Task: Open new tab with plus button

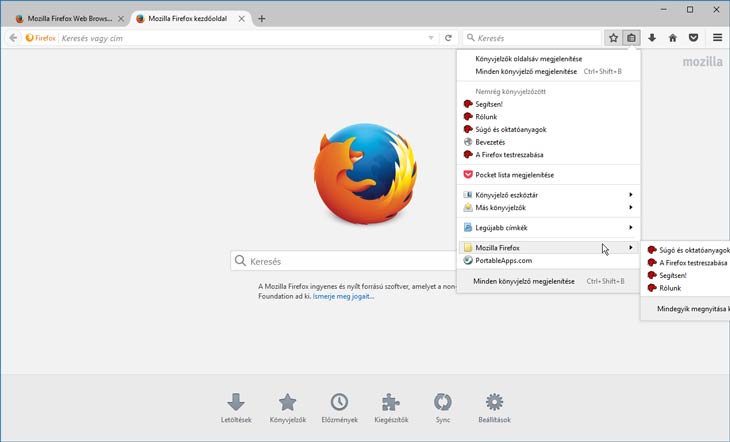Action: point(262,19)
